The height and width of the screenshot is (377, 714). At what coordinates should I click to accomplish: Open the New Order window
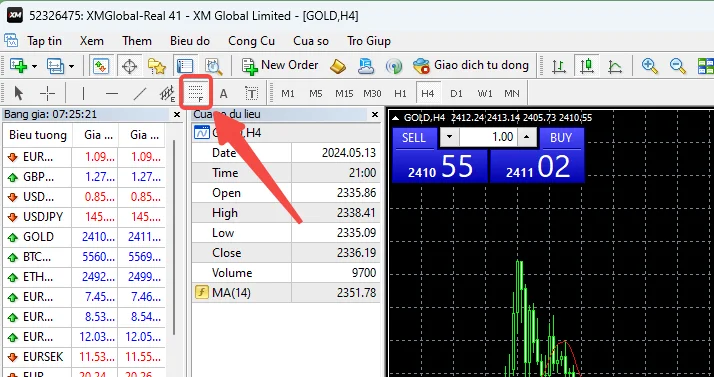click(x=280, y=66)
